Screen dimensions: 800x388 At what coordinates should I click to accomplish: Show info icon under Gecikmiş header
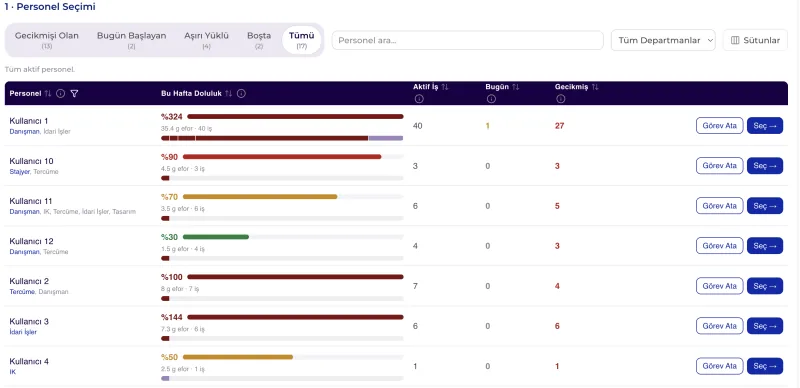click(x=561, y=99)
